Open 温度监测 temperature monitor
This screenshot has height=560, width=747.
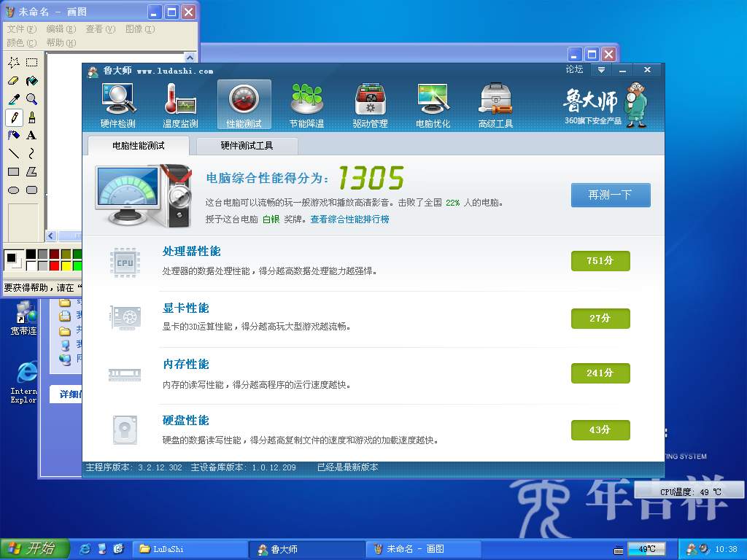181,105
